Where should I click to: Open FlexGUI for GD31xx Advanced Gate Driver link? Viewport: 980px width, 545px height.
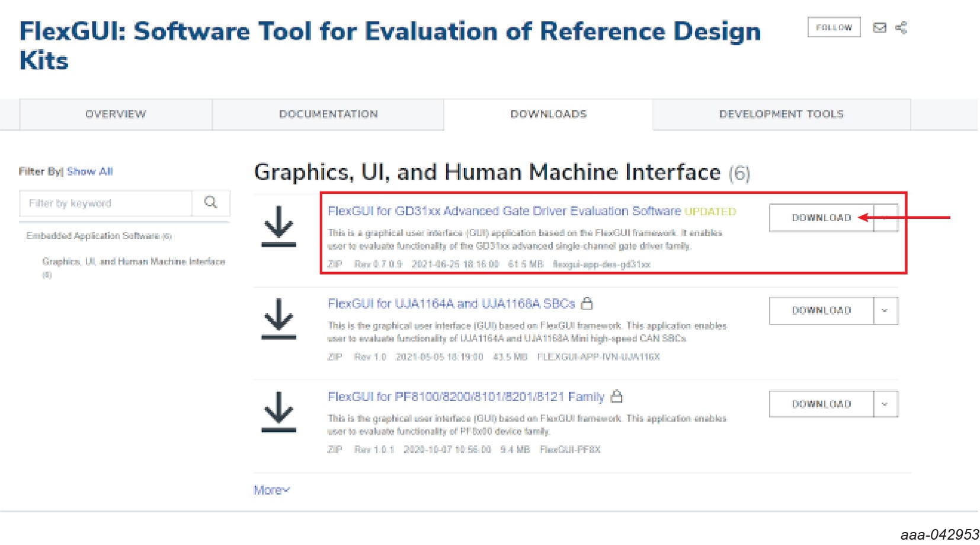coord(504,211)
